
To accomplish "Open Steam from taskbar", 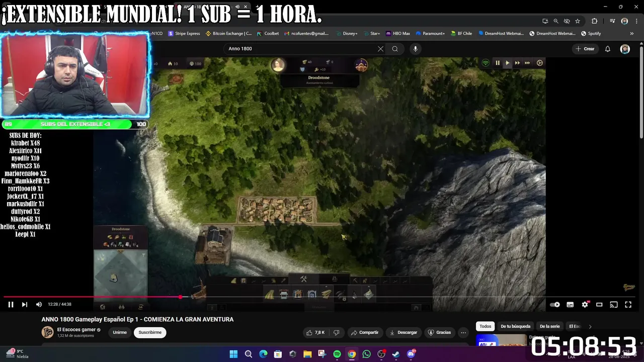I will [396, 354].
